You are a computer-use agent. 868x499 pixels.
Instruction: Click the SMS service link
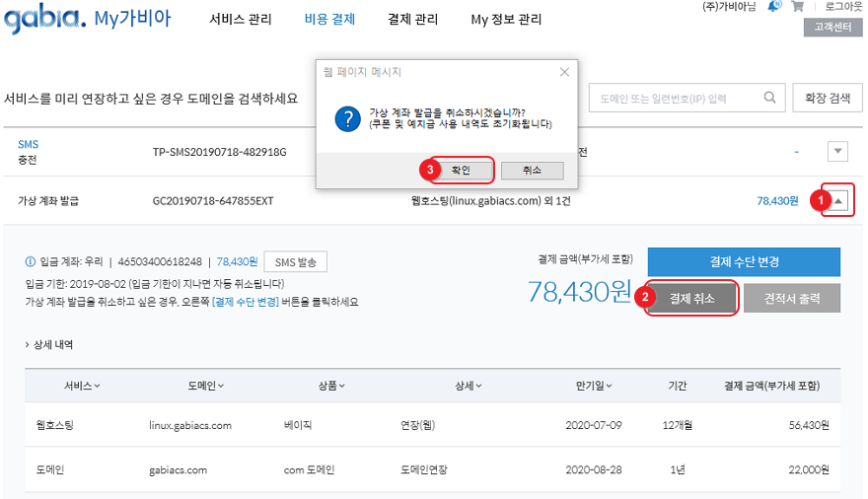pos(28,144)
